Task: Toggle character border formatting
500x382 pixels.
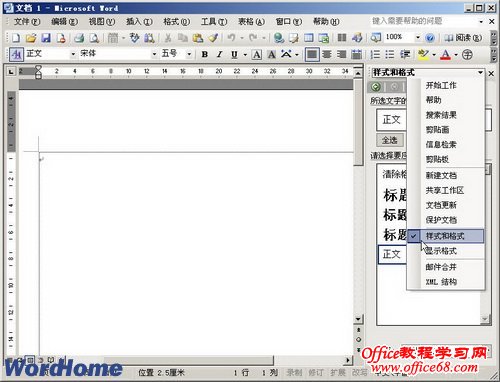Action: pyautogui.click(x=257, y=54)
